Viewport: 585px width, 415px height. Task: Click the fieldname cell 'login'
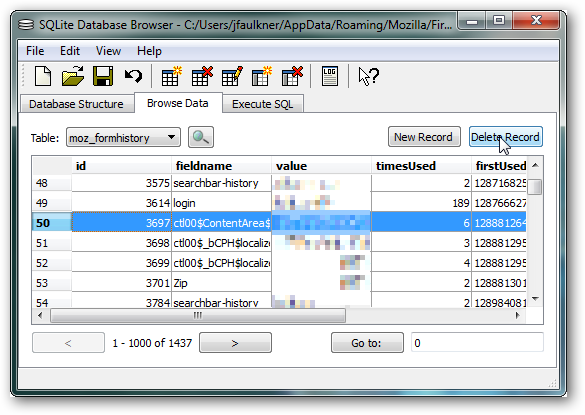pyautogui.click(x=221, y=203)
